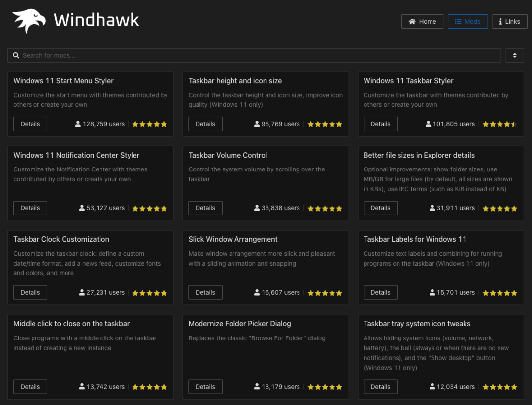Viewport: 532px width, 405px height.
Task: Click the search for mods input field
Action: pyautogui.click(x=246, y=55)
